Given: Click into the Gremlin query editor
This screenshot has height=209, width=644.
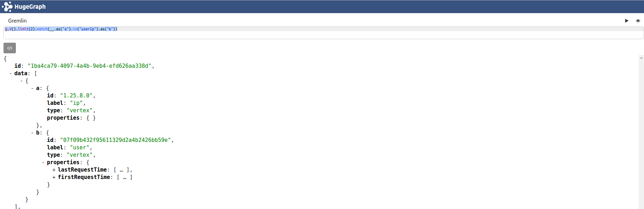Looking at the screenshot, I should pyautogui.click(x=323, y=33).
